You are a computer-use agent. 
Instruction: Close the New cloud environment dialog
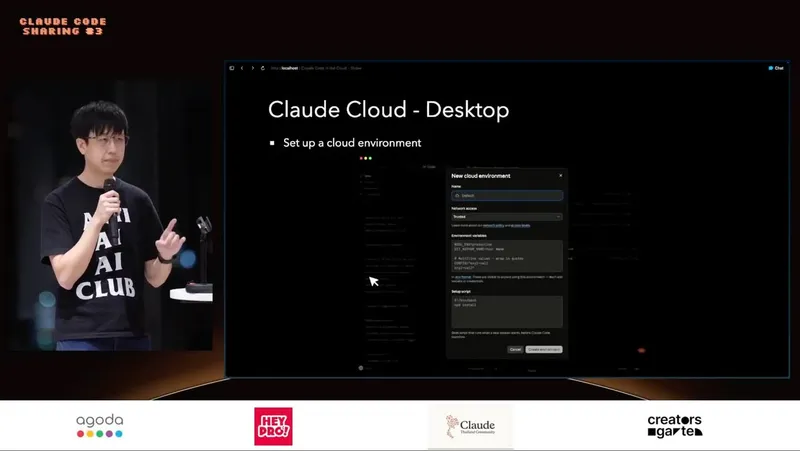561,176
